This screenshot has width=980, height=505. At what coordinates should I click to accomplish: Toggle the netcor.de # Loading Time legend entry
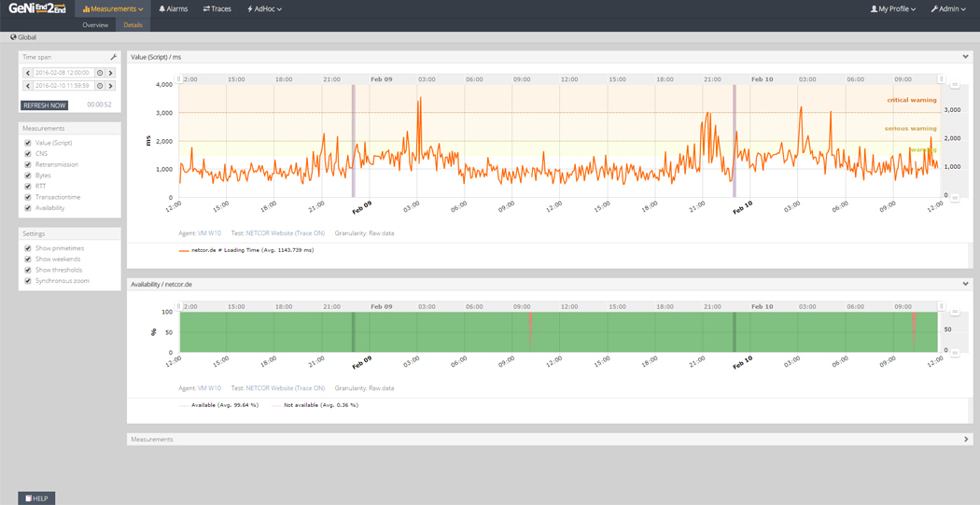click(x=246, y=250)
